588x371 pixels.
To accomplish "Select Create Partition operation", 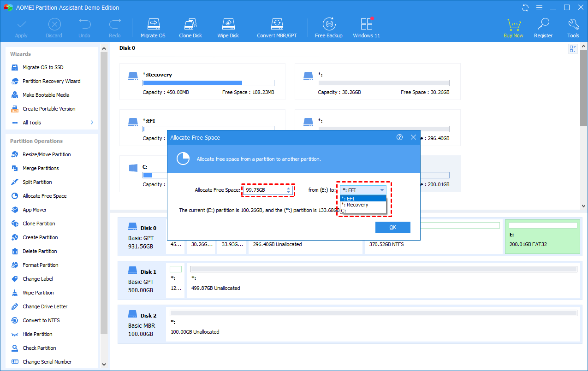I will (x=40, y=237).
